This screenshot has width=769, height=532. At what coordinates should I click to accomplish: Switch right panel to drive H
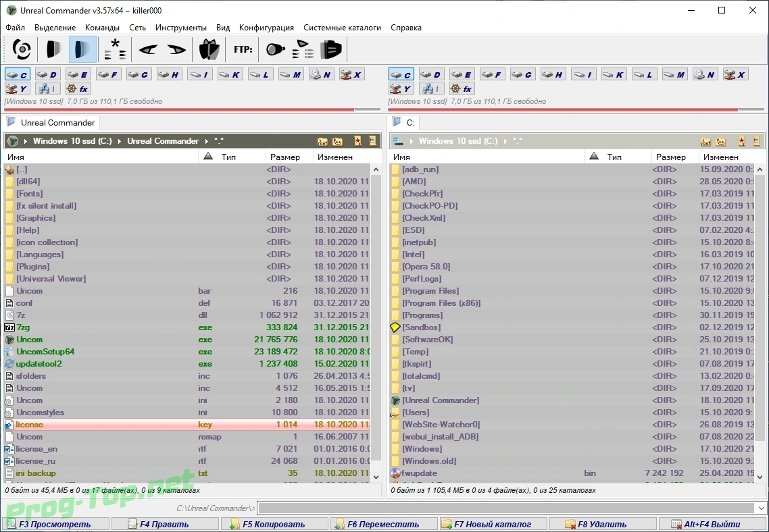(553, 74)
